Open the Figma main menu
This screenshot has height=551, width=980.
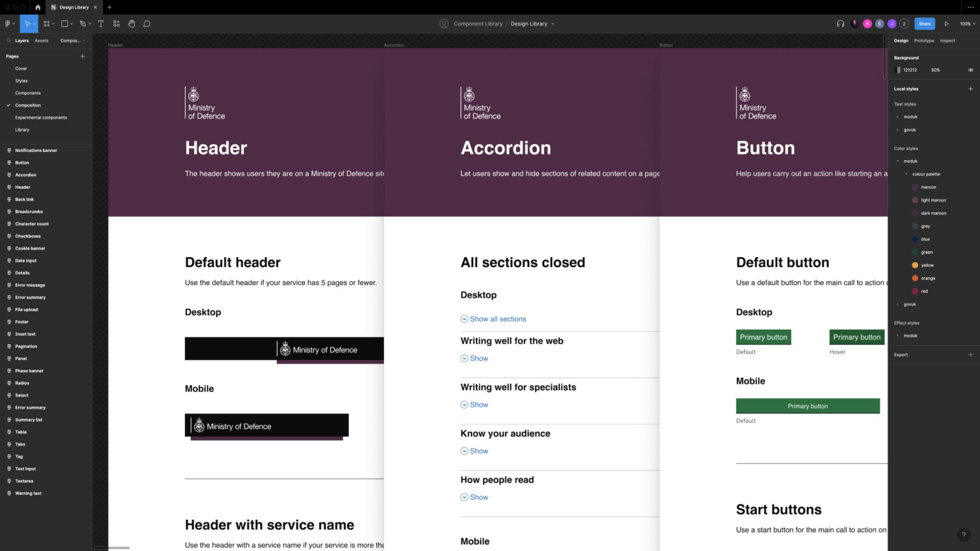[9, 24]
